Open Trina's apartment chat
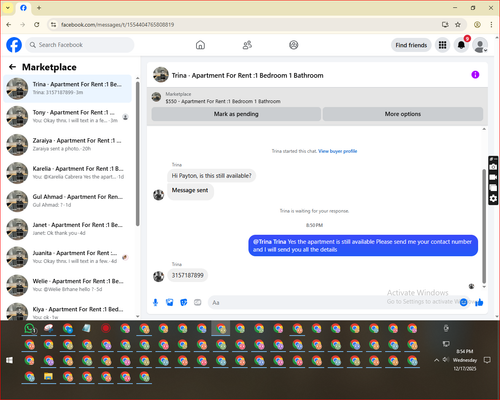This screenshot has width=500, height=400. tap(68, 88)
